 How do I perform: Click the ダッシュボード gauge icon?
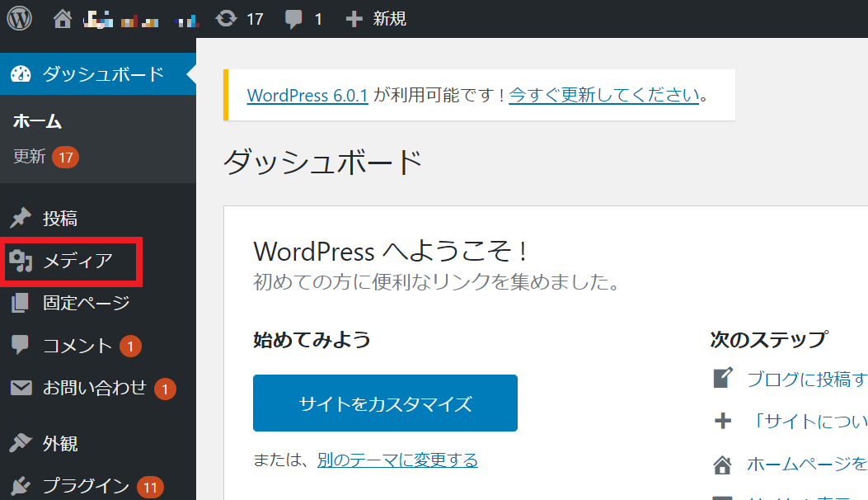(21, 73)
